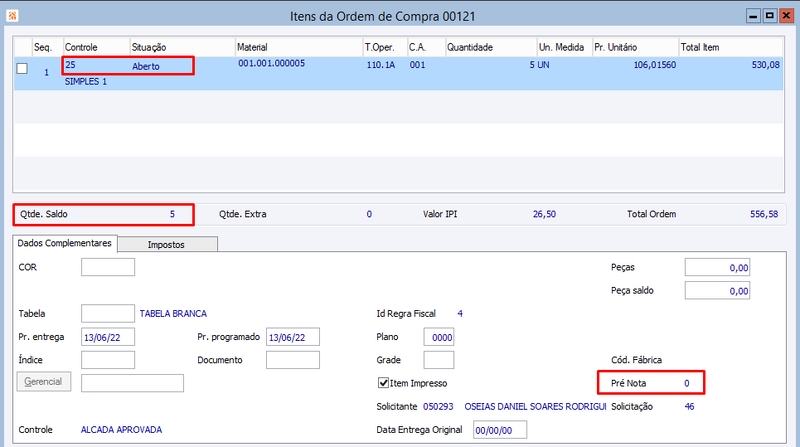800x447 pixels.
Task: Click the Solicitação value 46
Action: click(x=689, y=407)
